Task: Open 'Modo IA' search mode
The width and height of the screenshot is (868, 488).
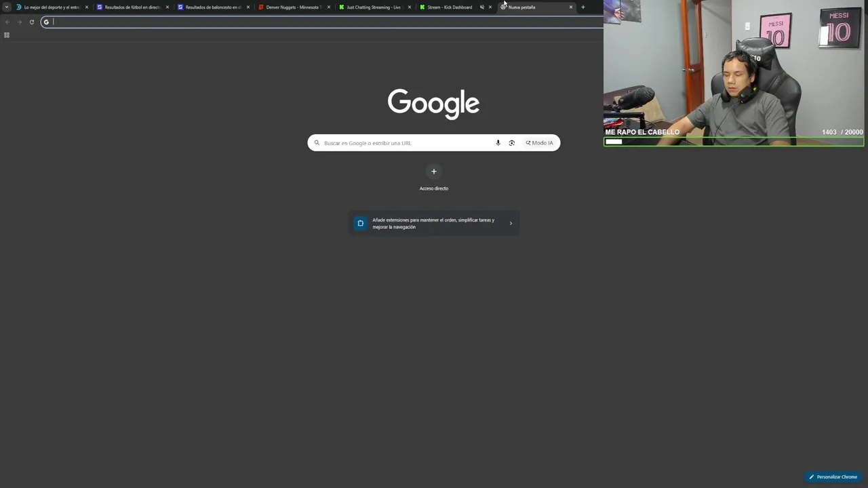Action: click(x=540, y=143)
